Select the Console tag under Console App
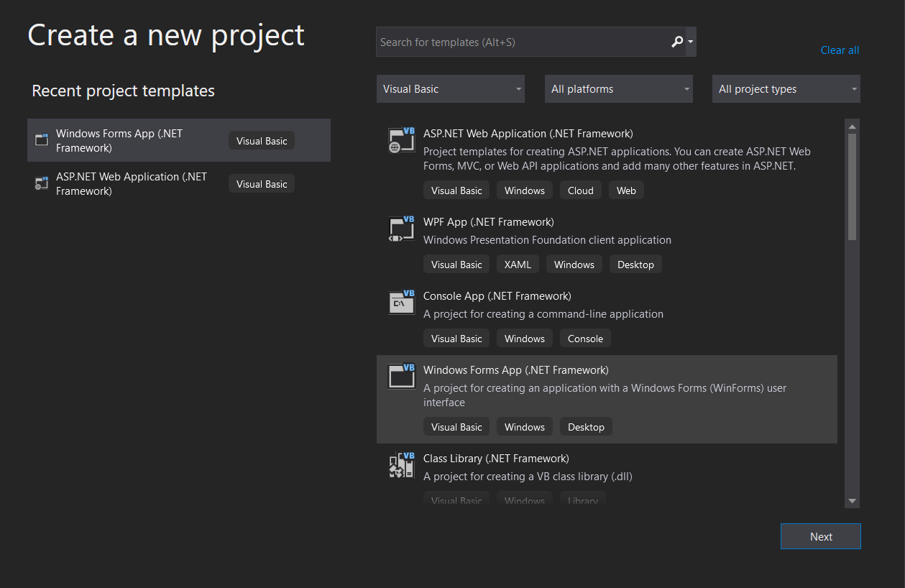This screenshot has height=588, width=905. coord(584,338)
